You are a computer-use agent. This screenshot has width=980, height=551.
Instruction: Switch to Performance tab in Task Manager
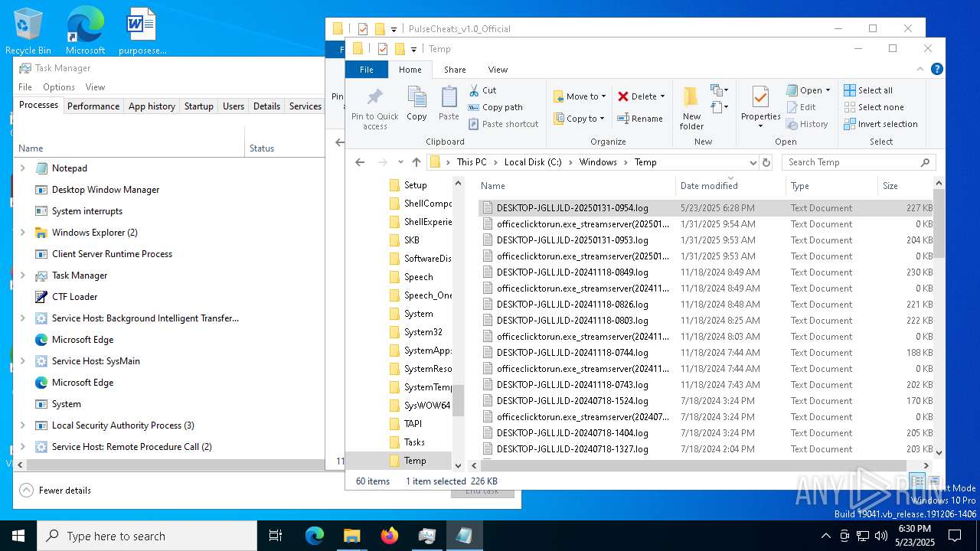coord(93,106)
